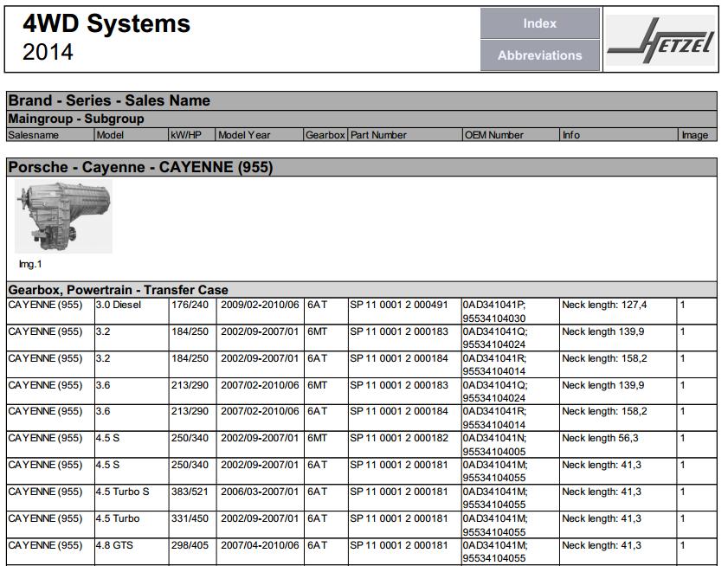Screen dimensions: 728x566
Task: Click OEM number 95534104005
Action: [x=494, y=452]
